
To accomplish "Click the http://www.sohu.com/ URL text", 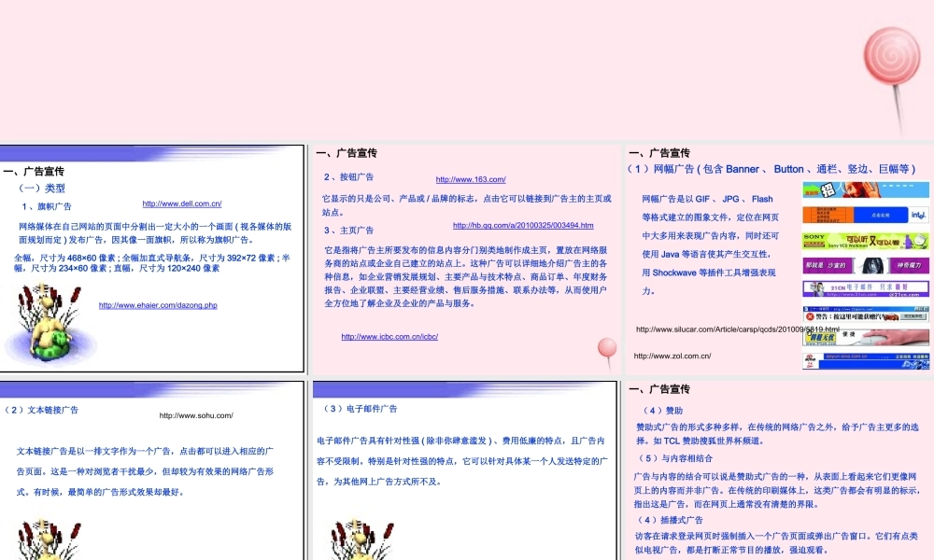I will [x=196, y=415].
